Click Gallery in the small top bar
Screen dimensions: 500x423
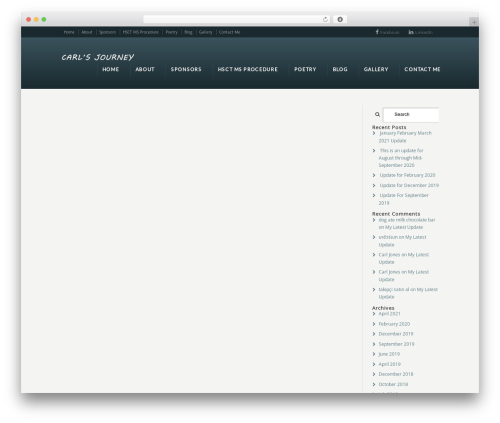point(205,32)
